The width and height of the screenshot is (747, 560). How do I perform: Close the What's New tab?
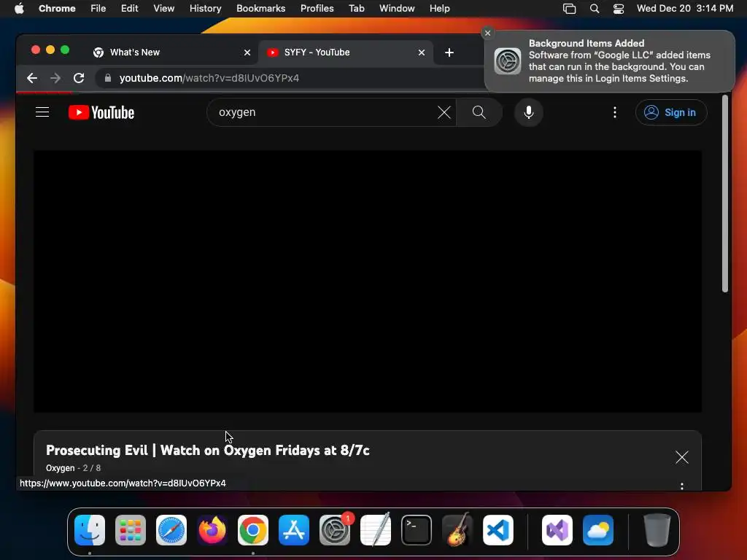(247, 52)
